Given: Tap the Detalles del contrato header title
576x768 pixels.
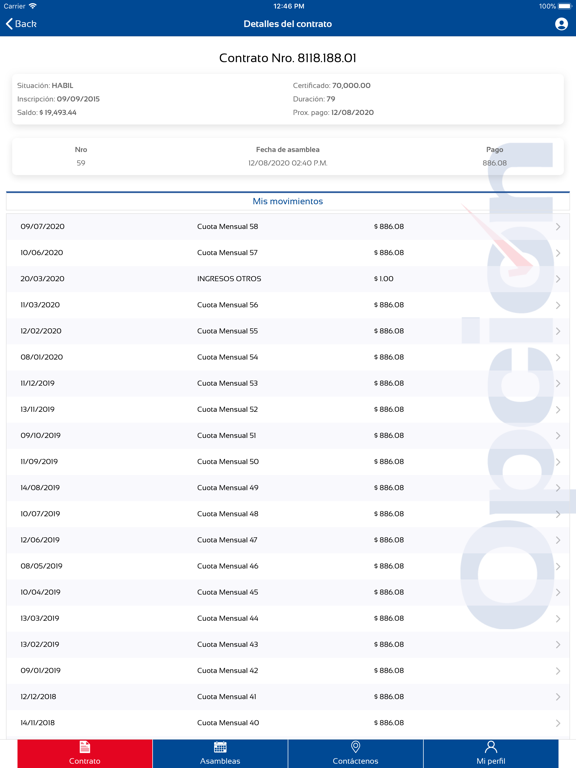Looking at the screenshot, I should coord(288,24).
